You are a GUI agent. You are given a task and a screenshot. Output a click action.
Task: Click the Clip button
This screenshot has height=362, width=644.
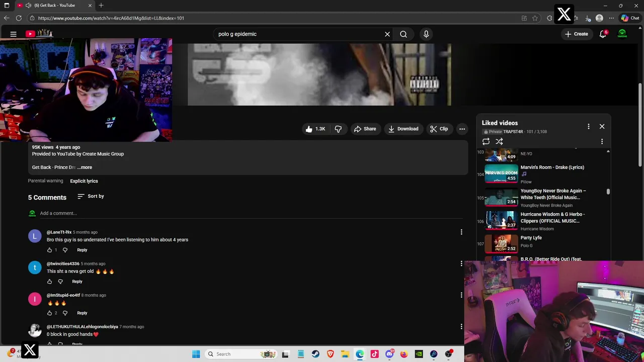pyautogui.click(x=439, y=129)
